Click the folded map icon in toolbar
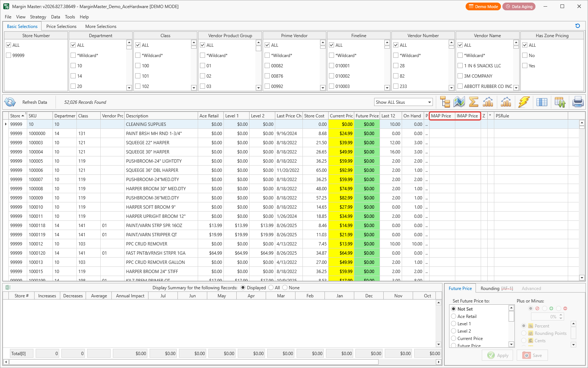This screenshot has height=368, width=588. (459, 102)
